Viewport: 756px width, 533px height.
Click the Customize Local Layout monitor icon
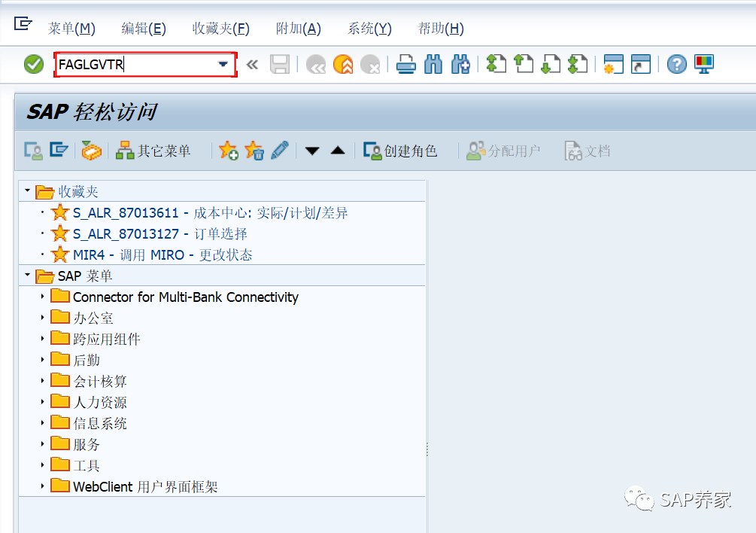[704, 64]
